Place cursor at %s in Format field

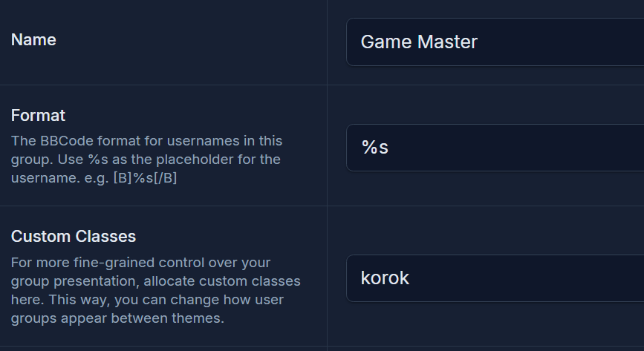point(374,148)
